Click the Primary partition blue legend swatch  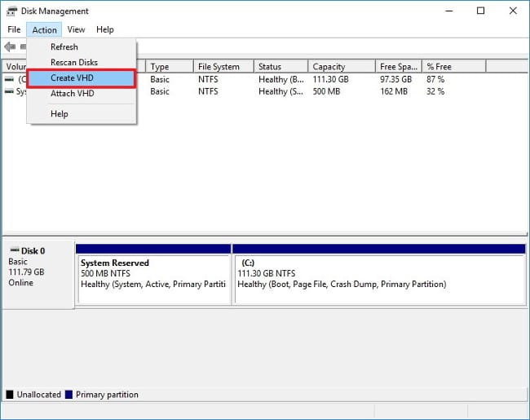pyautogui.click(x=68, y=394)
